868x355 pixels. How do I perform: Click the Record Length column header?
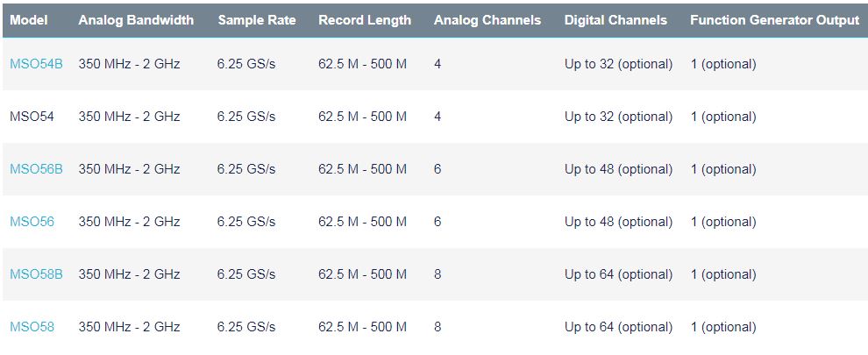(365, 20)
